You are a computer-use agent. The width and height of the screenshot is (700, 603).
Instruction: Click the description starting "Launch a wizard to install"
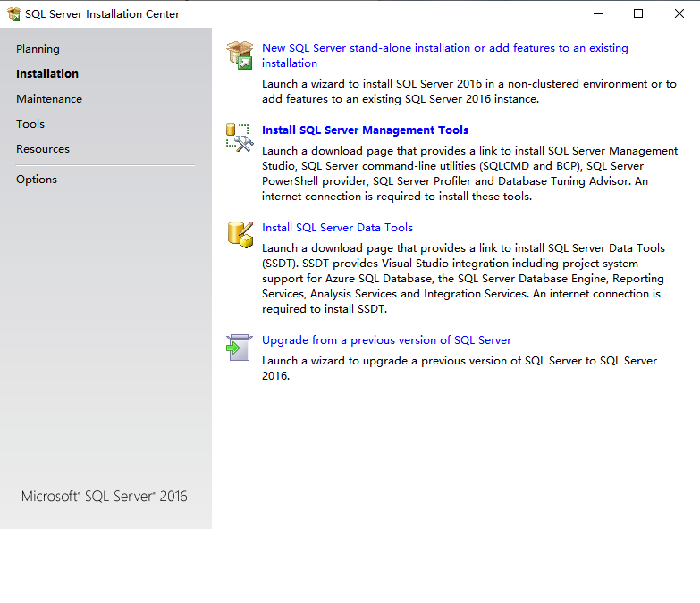(469, 91)
